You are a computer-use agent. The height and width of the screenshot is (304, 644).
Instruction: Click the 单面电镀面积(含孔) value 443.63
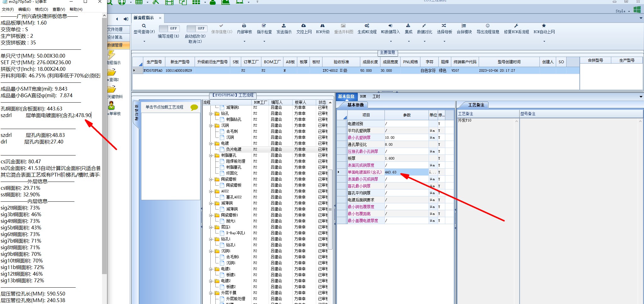tap(406, 172)
